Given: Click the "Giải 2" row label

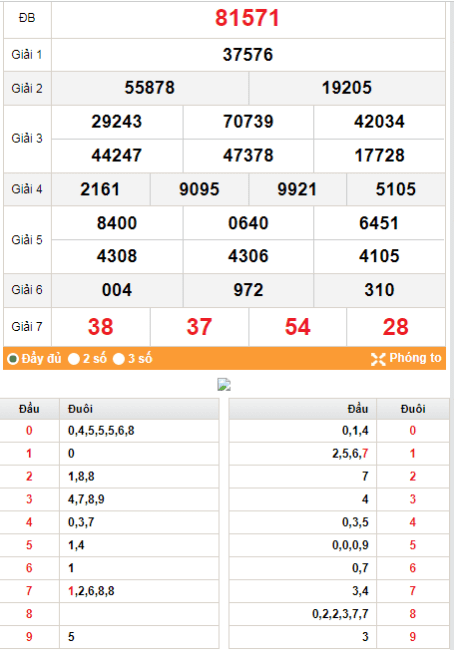Looking at the screenshot, I should pyautogui.click(x=27, y=88).
